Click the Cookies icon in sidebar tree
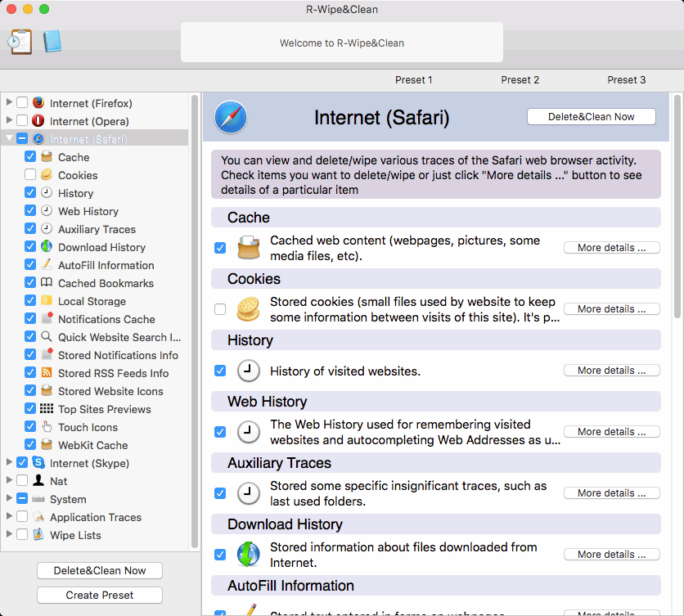The width and height of the screenshot is (684, 616). pos(47,174)
